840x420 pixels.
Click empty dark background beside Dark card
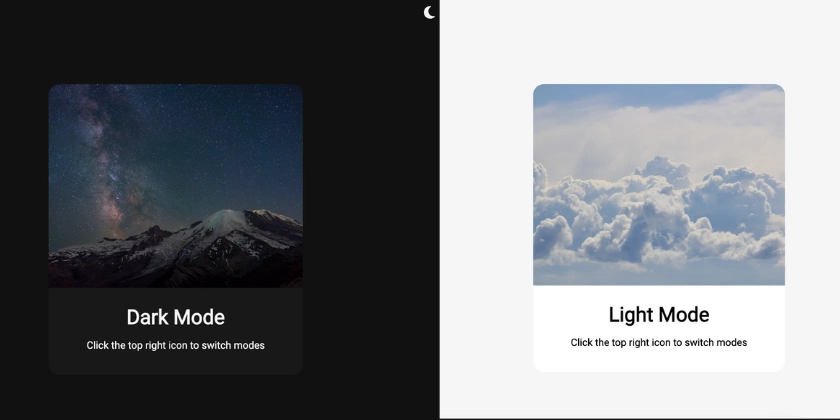coord(370,225)
